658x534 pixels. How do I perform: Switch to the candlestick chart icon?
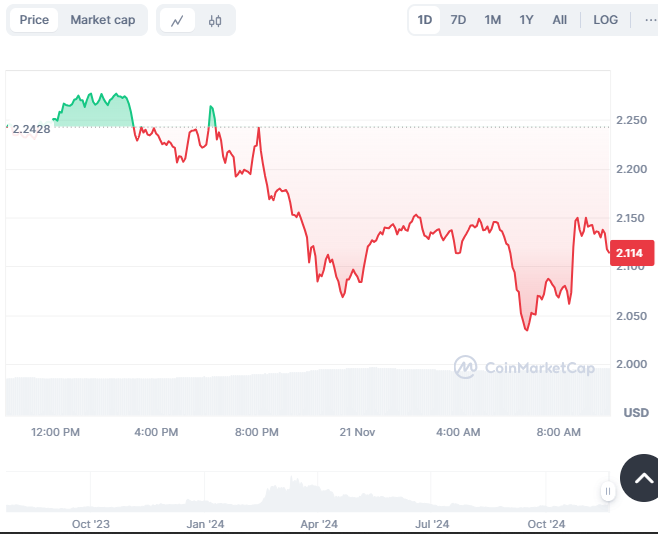pyautogui.click(x=215, y=20)
